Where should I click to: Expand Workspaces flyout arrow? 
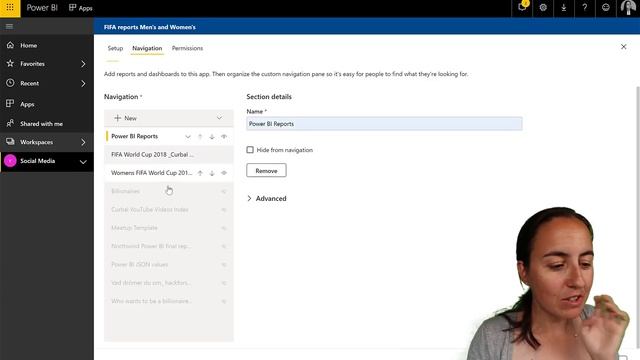tap(83, 142)
